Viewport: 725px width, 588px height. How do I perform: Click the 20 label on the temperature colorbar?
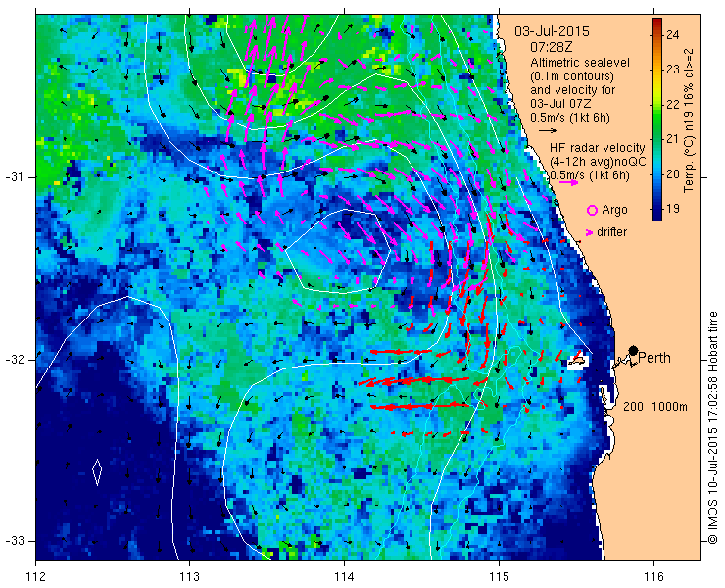pyautogui.click(x=673, y=173)
